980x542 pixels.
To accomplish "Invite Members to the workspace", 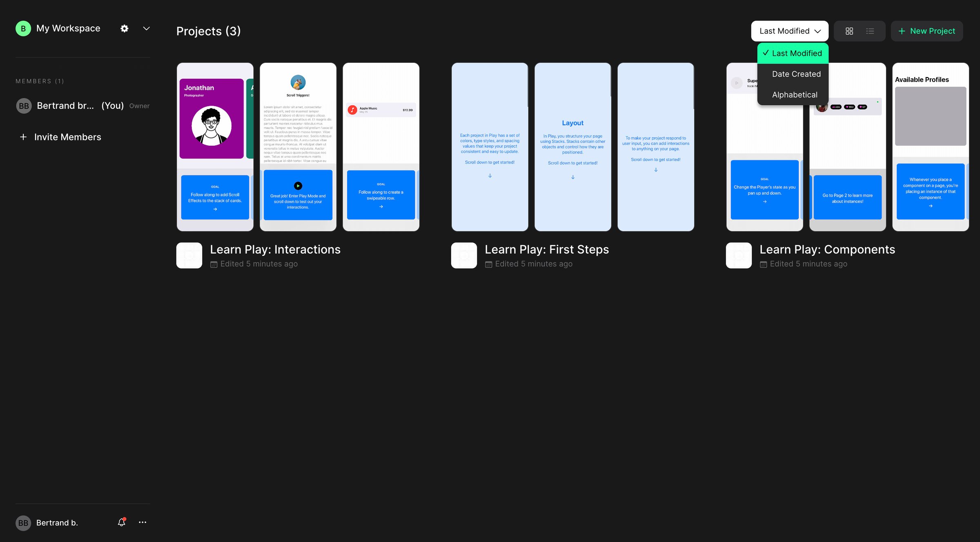I will tap(60, 137).
